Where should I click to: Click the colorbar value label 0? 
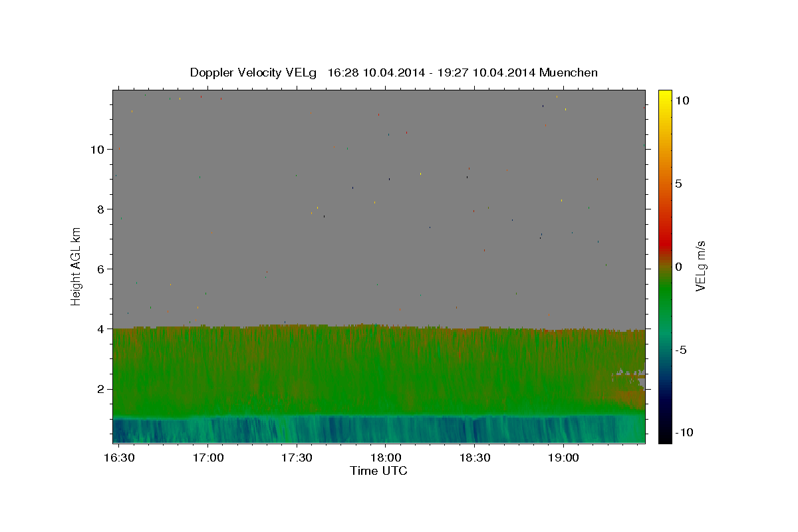point(678,267)
